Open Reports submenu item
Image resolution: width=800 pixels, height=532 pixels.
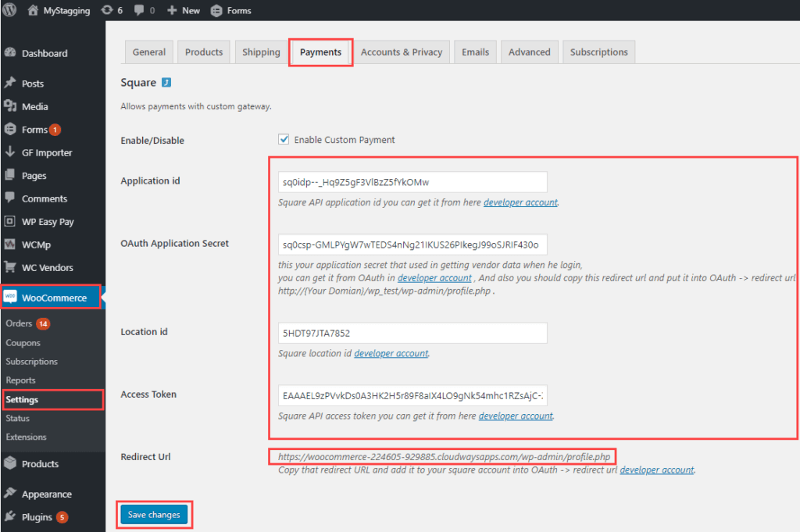click(20, 380)
